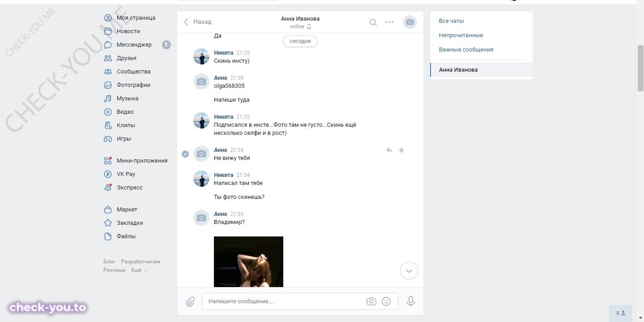Open Анна's avatar at 21:35 message
Image resolution: width=644 pixels, height=322 pixels.
201,218
